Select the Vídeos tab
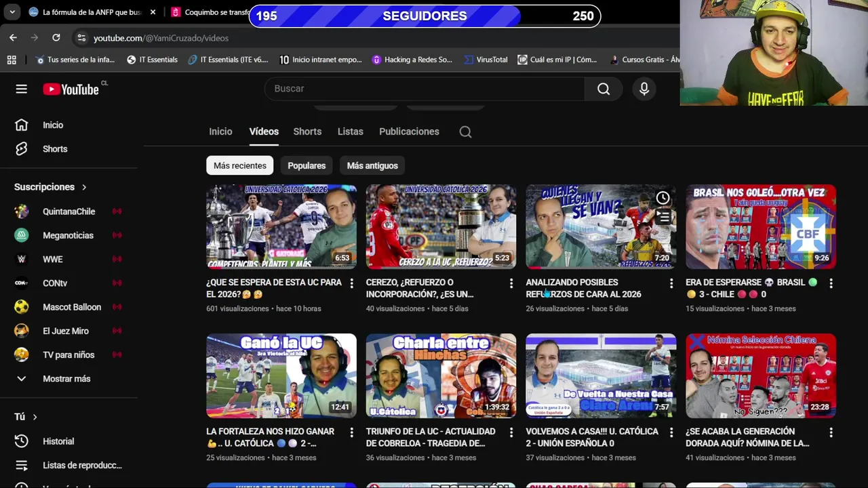The image size is (868, 488). 264,131
